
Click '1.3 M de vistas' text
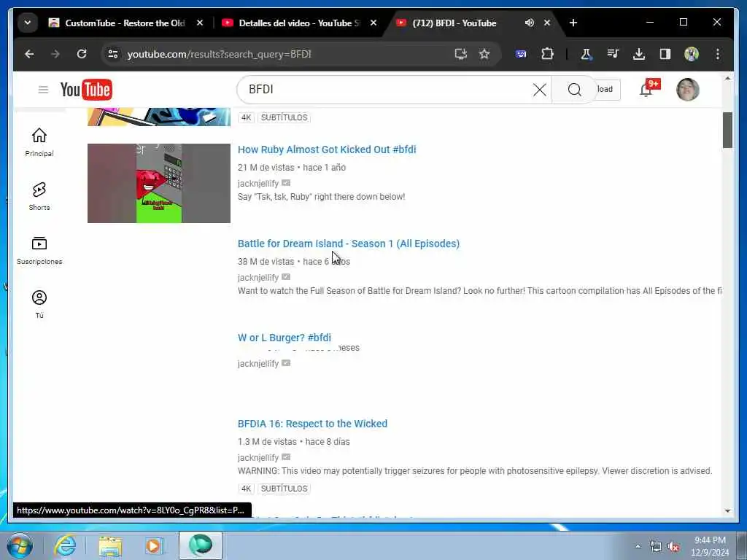[x=267, y=442]
